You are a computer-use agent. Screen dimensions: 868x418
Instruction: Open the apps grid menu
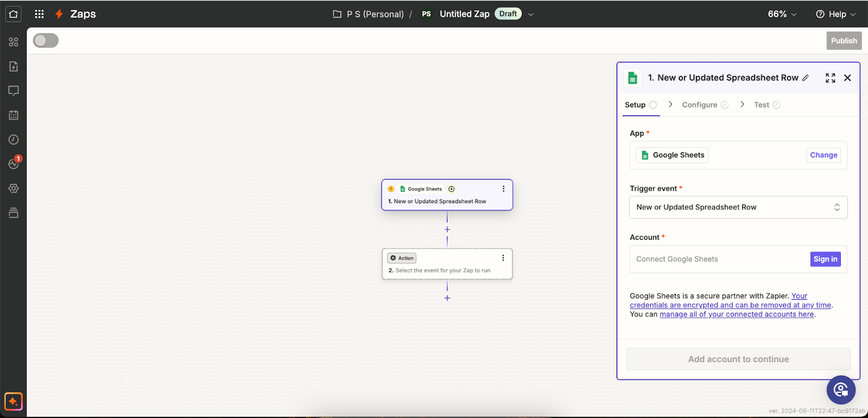pos(39,14)
